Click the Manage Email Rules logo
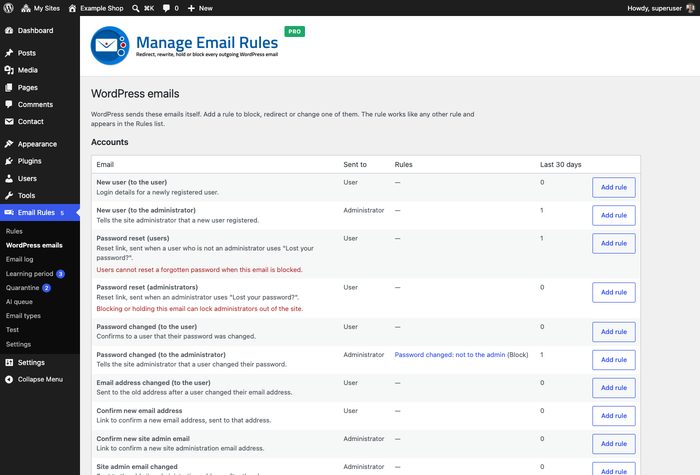Image resolution: width=700 pixels, height=475 pixels. point(110,46)
